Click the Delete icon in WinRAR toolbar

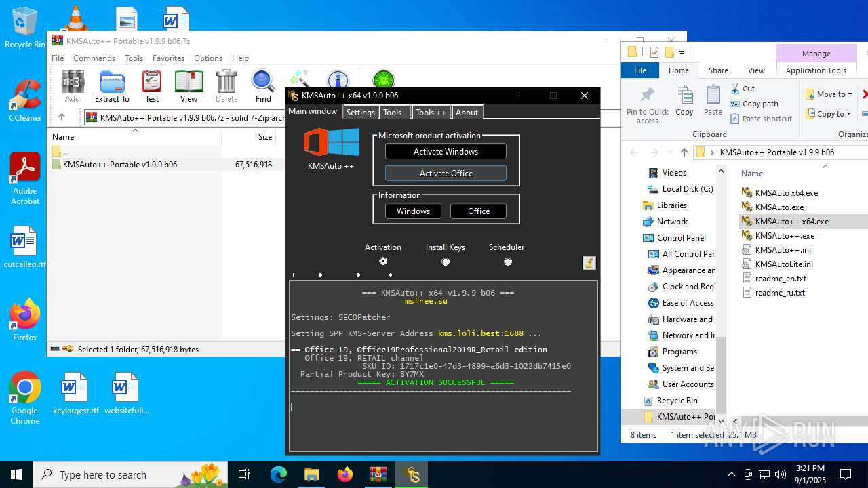pyautogui.click(x=226, y=86)
